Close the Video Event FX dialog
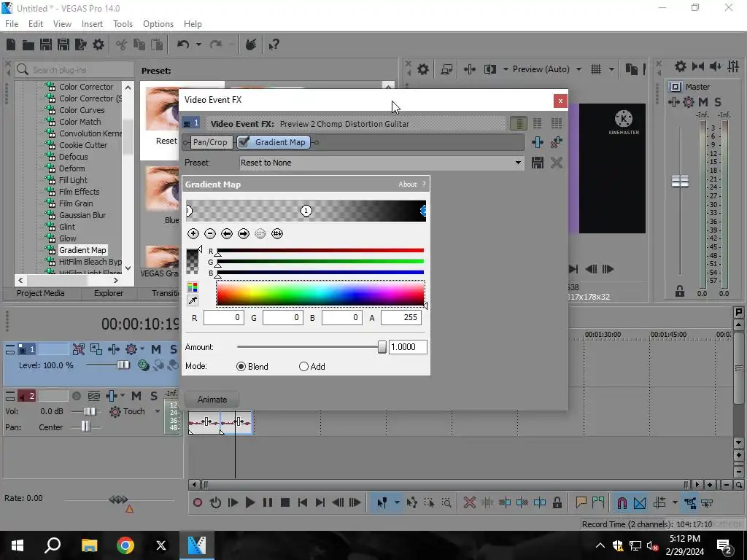Image resolution: width=747 pixels, height=560 pixels. point(560,101)
